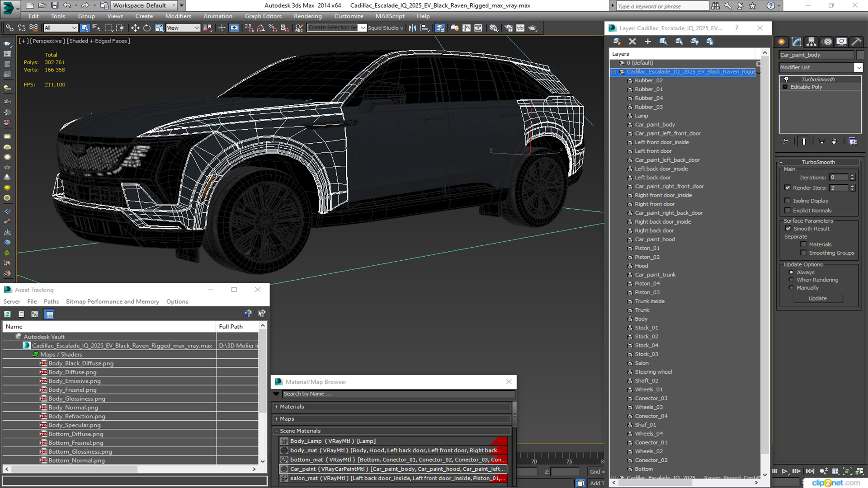Toggle TurboSmooth modifier lightbulb
The width and height of the screenshot is (868, 488).
pos(786,80)
